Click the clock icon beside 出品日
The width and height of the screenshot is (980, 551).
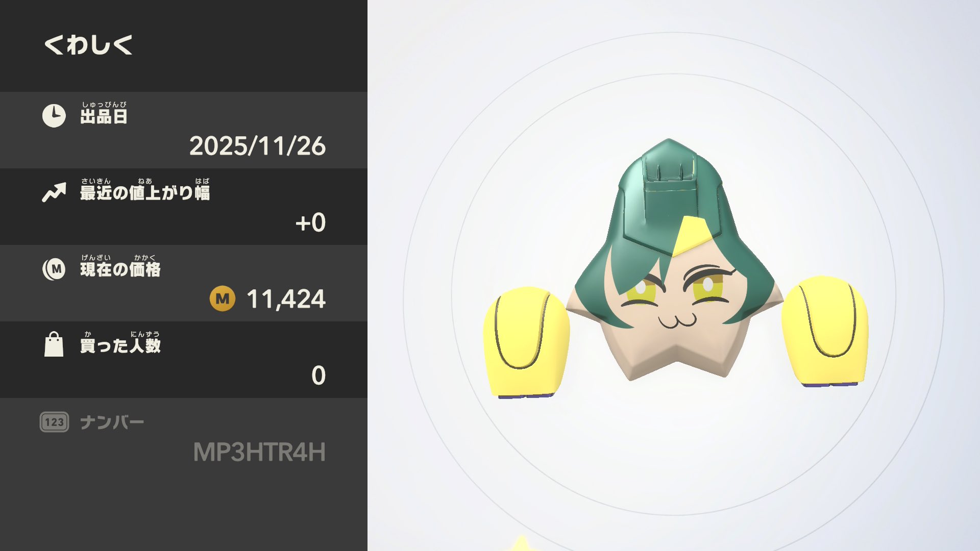(x=54, y=116)
